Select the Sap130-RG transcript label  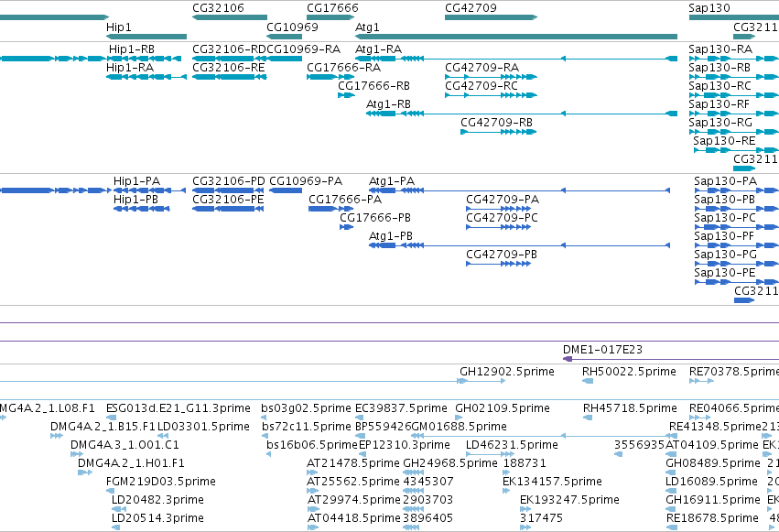720,123
